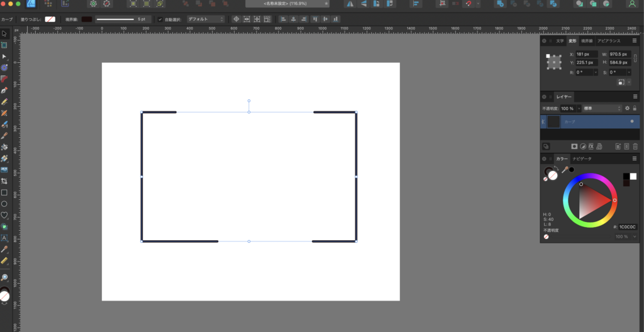Open the 標準 blend mode dropdown
Image resolution: width=644 pixels, height=332 pixels.
pyautogui.click(x=602, y=108)
